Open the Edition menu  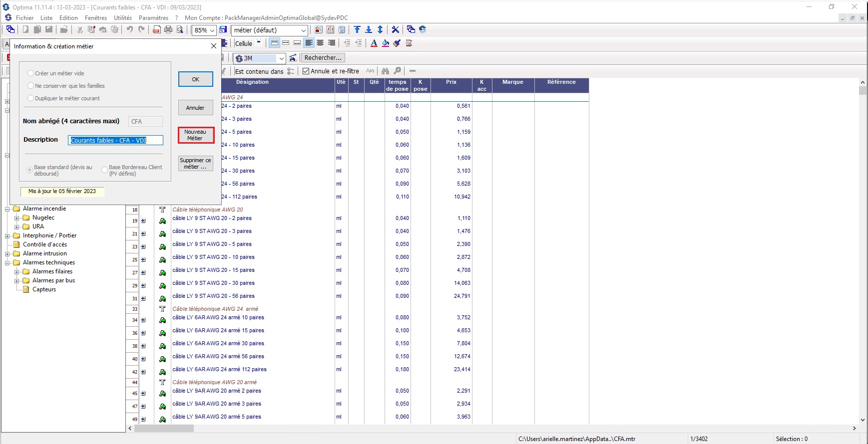tap(68, 17)
